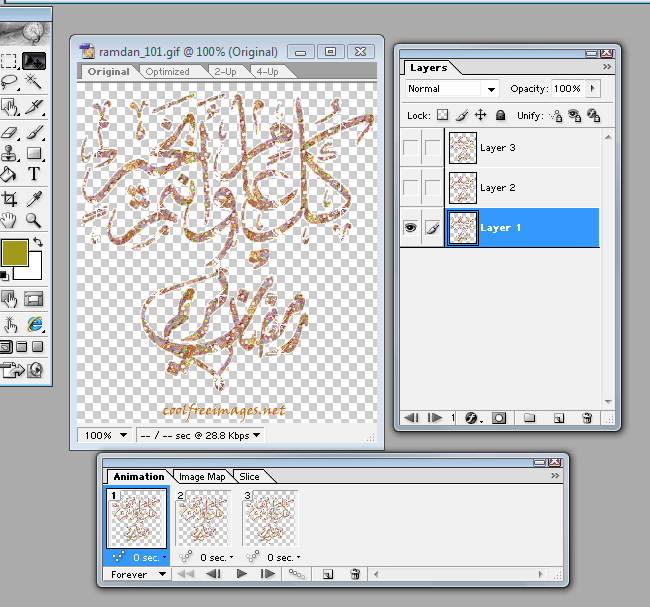Delete layer using Layers panel trash icon
Viewport: 650px width, 607px height.
point(587,418)
